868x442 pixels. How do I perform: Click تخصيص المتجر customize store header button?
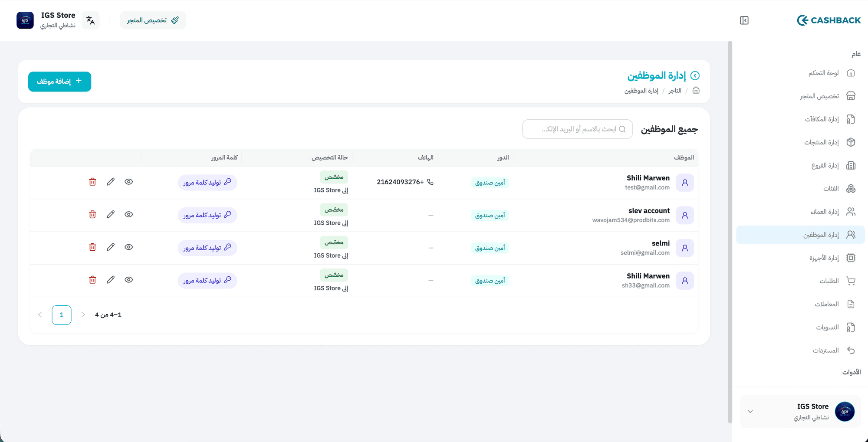153,20
